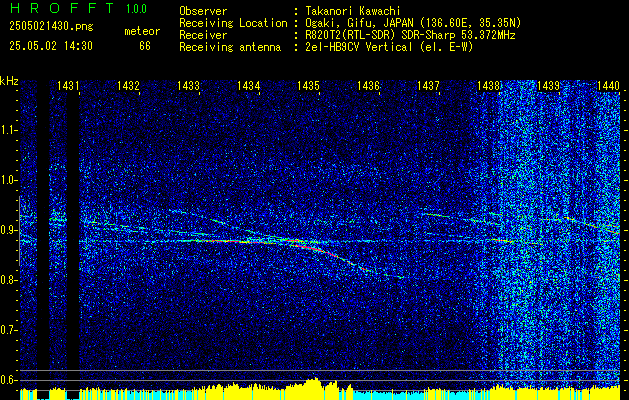The width and height of the screenshot is (629, 400).
Task: Click frequency axis label 0.6
Action: pos(8,380)
